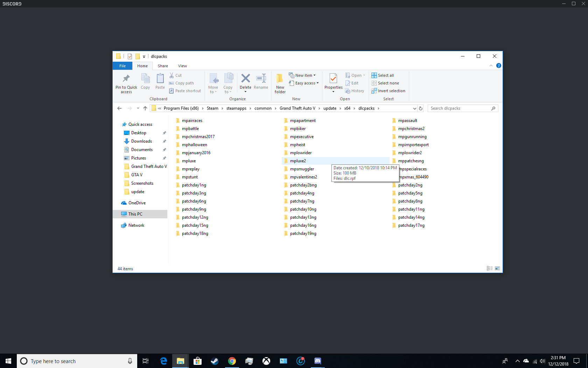
Task: Open the recent locations dropdown arrow
Action: pos(138,108)
